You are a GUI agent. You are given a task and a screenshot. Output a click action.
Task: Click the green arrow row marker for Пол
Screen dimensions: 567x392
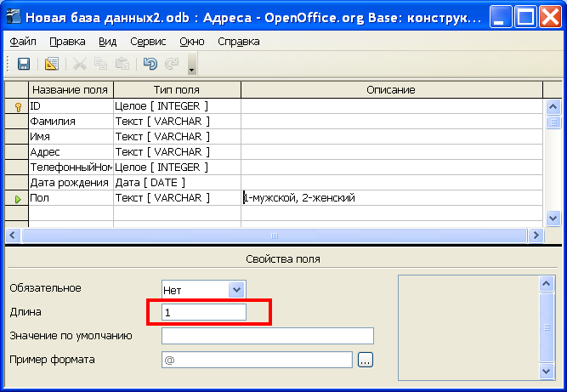click(17, 198)
